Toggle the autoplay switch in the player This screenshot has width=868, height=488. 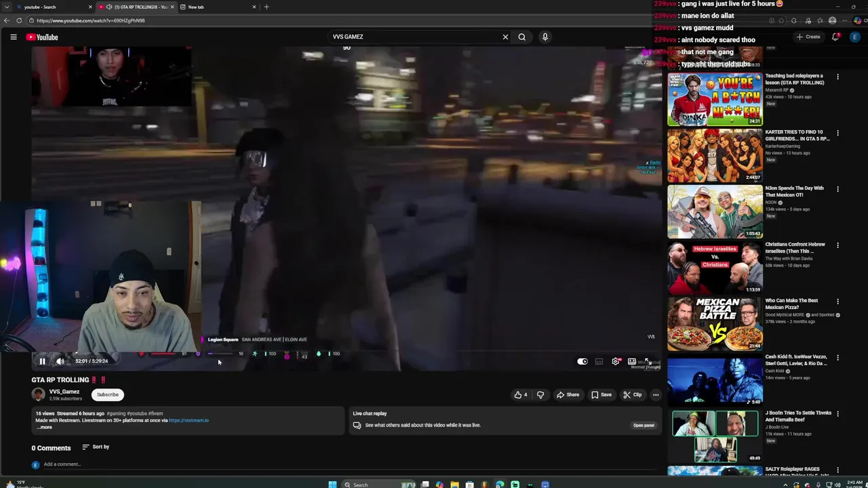(x=583, y=361)
